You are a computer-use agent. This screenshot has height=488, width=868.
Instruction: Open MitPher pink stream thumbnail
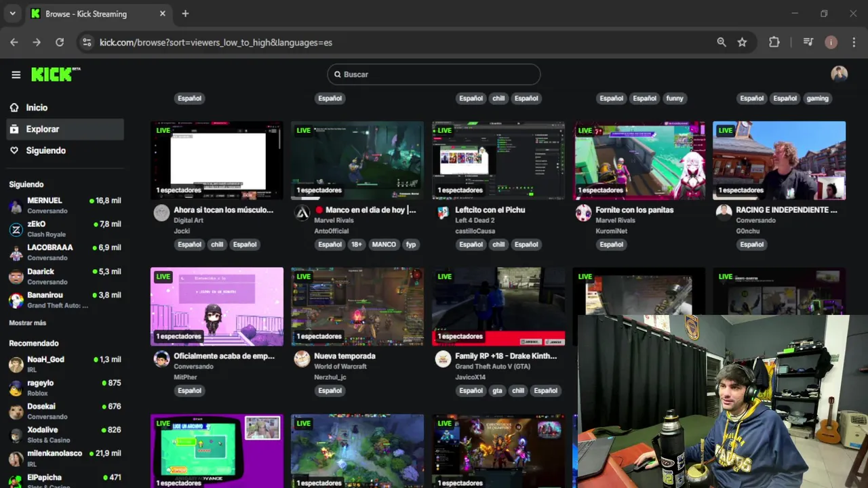click(x=217, y=306)
